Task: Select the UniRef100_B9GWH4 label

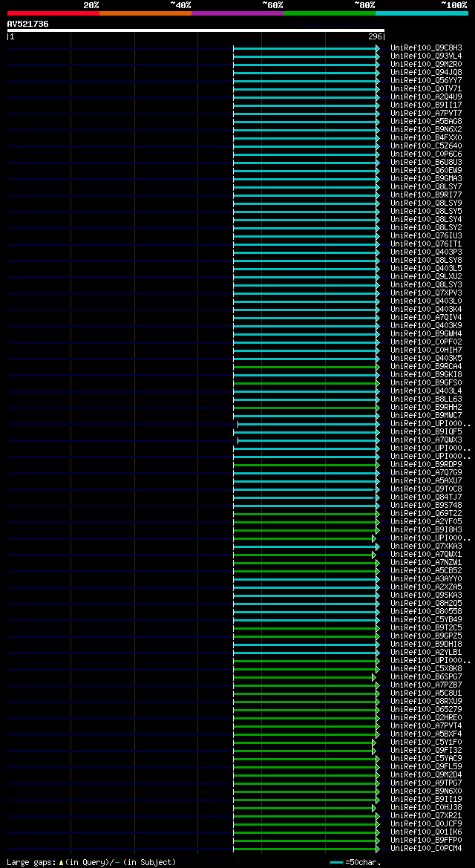Action: pyautogui.click(x=426, y=334)
